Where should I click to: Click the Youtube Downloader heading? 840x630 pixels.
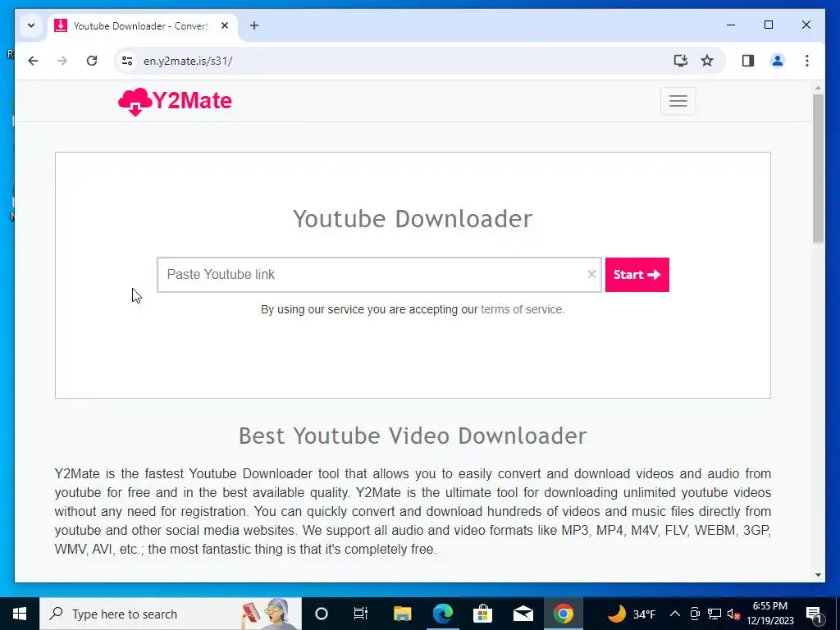(413, 218)
